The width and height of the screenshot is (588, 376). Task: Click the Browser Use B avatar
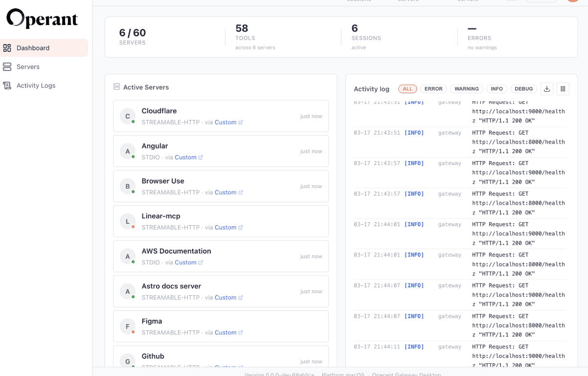(128, 186)
